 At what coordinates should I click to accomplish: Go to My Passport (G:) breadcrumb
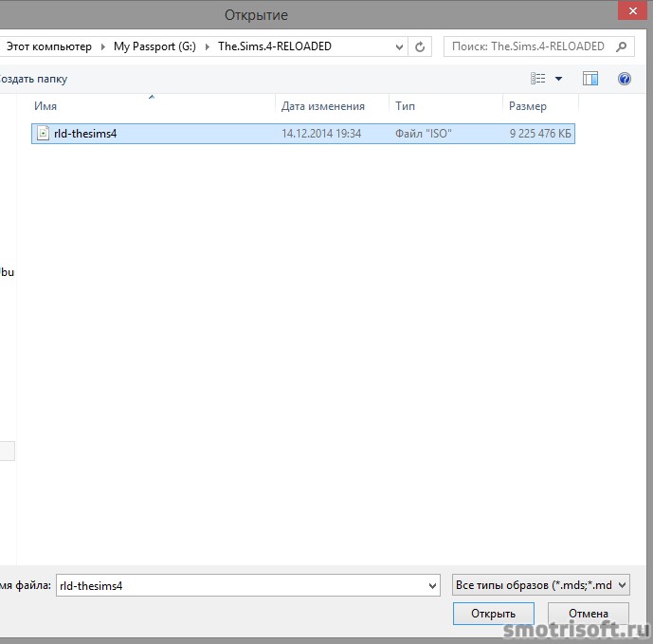(154, 46)
